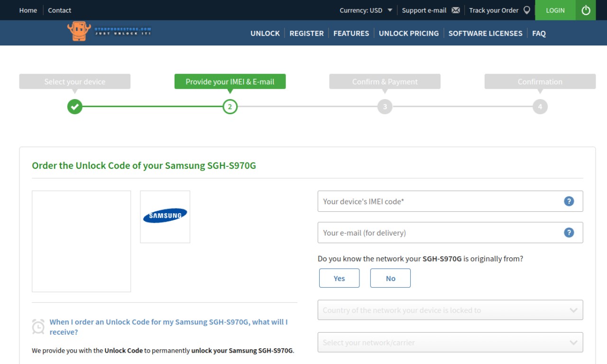Screen dimensions: 607x364
Task: Click the power icon next to LOGIN
Action: click(x=586, y=10)
